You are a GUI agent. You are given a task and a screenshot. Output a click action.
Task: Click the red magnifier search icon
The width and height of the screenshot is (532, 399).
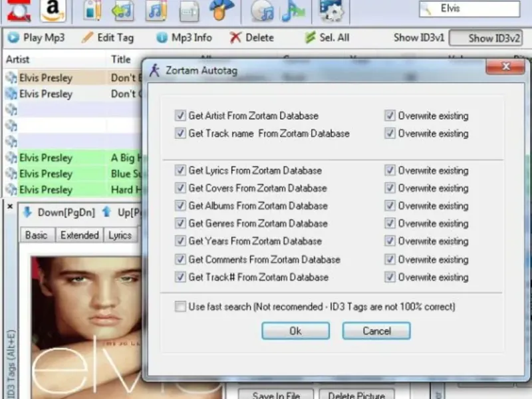pyautogui.click(x=19, y=11)
